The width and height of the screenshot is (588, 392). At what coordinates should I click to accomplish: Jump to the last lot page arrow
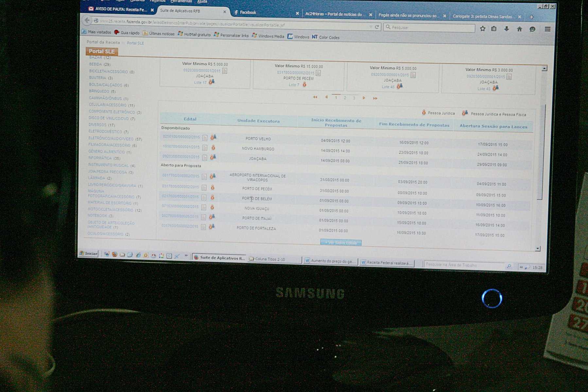[375, 98]
